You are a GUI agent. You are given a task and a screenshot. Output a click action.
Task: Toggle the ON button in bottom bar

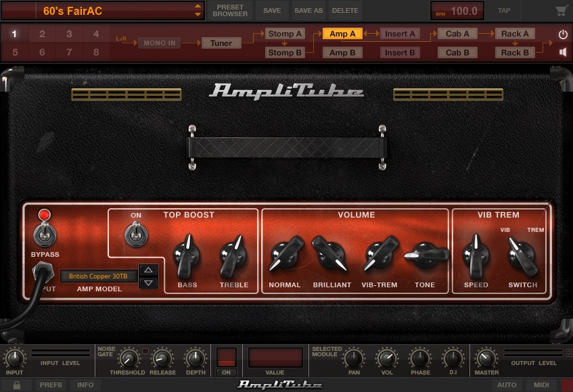pos(226,372)
